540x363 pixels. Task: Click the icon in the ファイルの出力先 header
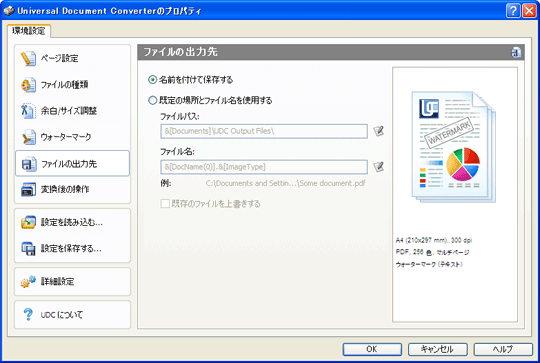516,52
